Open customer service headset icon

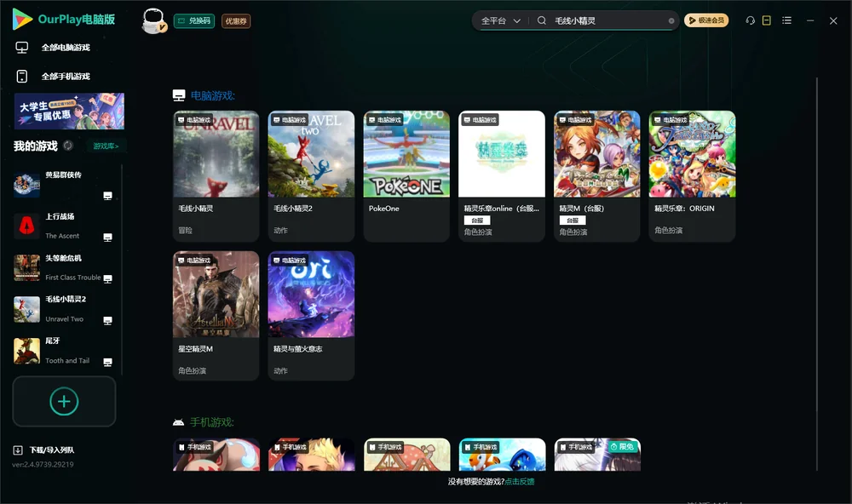[x=751, y=20]
